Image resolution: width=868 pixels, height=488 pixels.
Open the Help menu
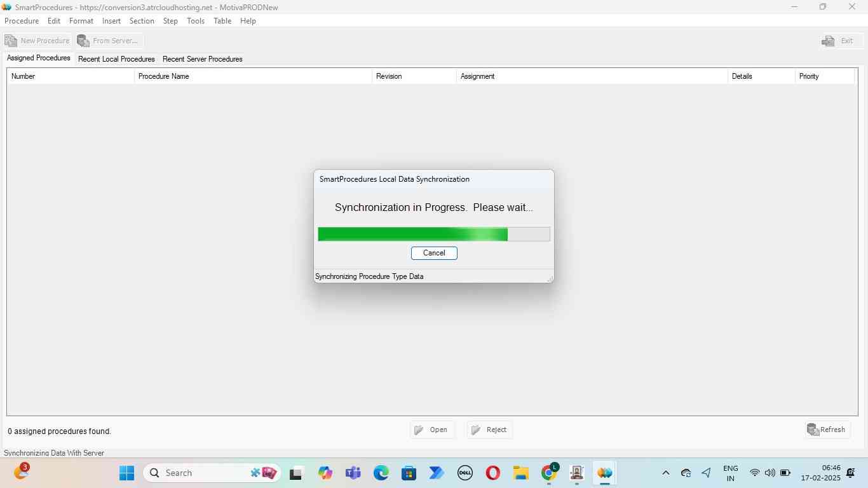coord(248,21)
